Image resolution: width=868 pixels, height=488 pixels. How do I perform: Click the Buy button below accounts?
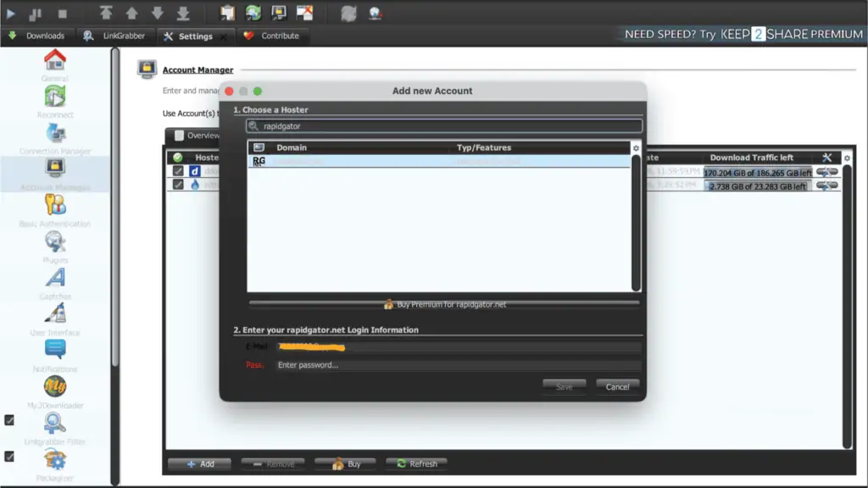point(346,464)
